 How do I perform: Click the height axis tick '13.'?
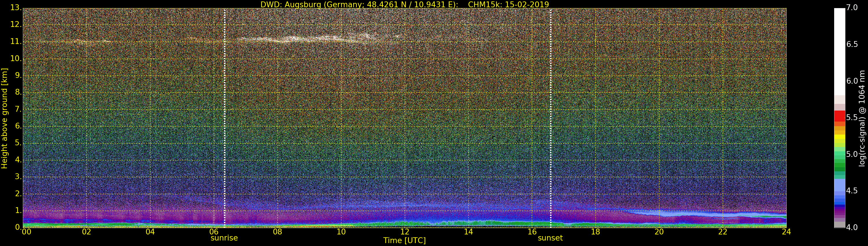[16, 8]
